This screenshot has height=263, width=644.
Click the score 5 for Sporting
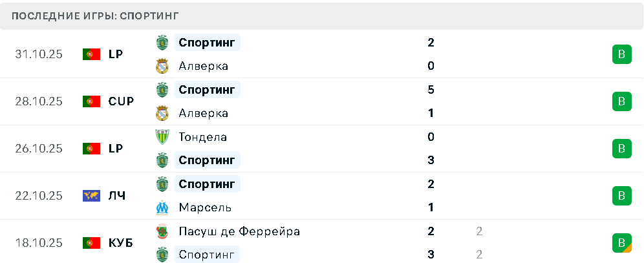(431, 89)
